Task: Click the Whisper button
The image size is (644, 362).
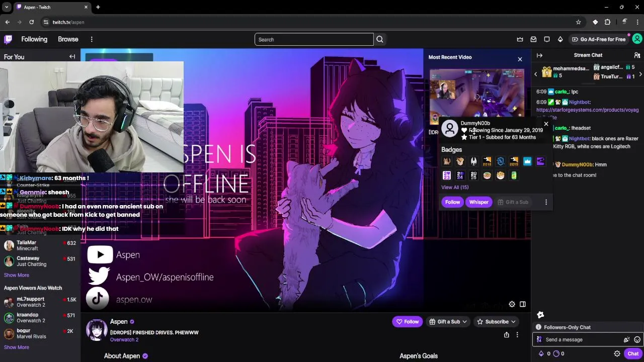Action: click(478, 202)
